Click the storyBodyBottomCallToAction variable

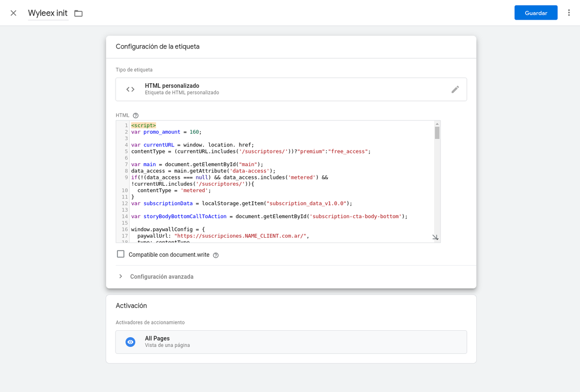click(x=185, y=216)
